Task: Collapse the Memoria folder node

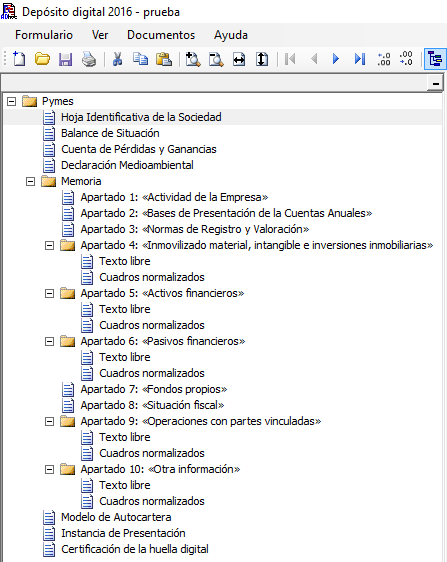Action: (x=30, y=181)
